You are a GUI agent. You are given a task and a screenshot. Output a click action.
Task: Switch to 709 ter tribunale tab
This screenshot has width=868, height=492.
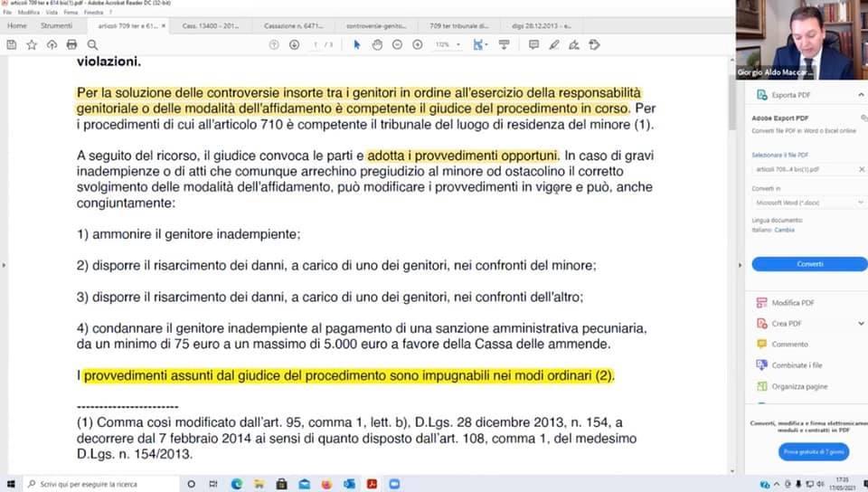coord(459,26)
